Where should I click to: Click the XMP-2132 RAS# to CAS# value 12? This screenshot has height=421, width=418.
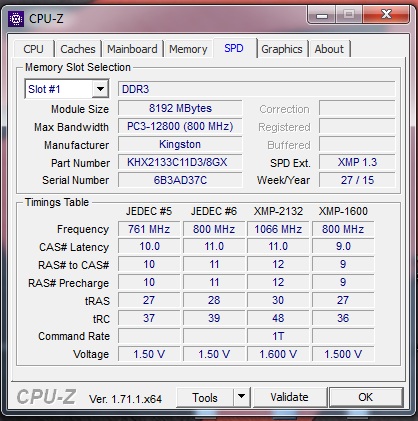(x=278, y=264)
